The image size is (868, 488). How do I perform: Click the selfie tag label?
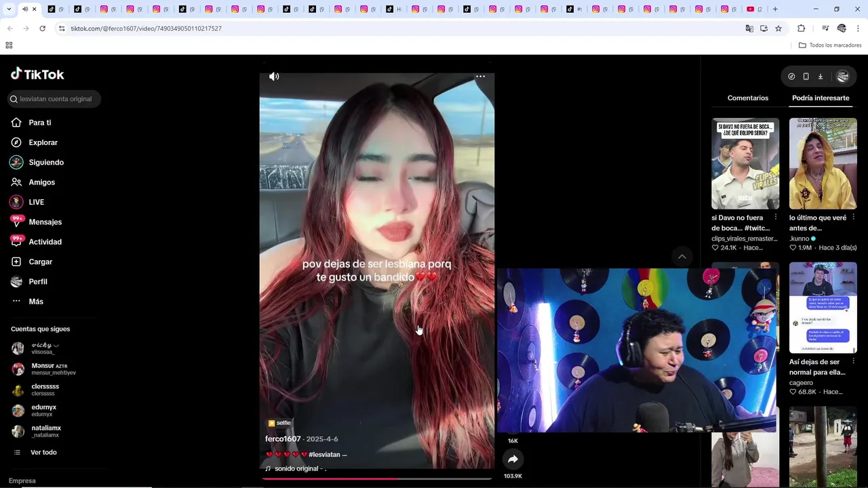click(x=279, y=423)
